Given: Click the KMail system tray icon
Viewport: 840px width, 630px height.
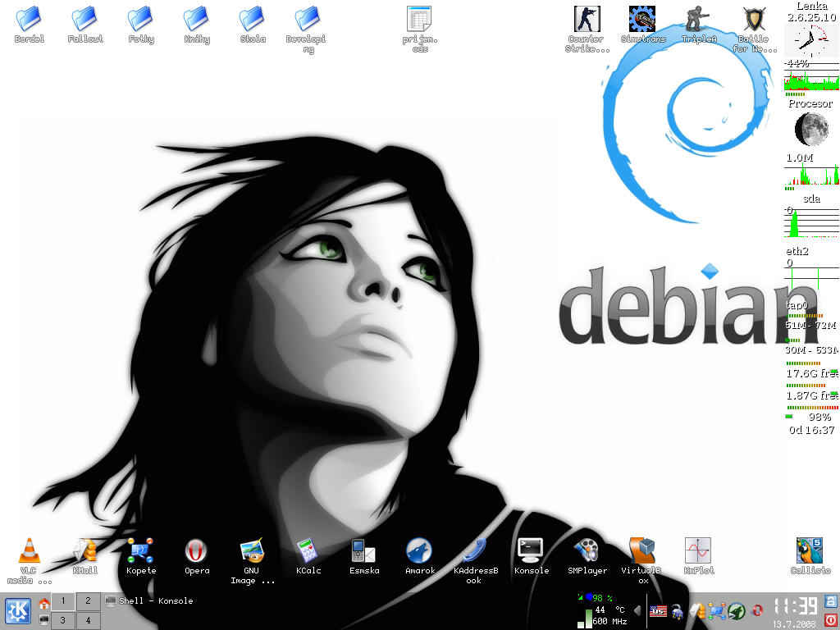Looking at the screenshot, I should coord(697,610).
